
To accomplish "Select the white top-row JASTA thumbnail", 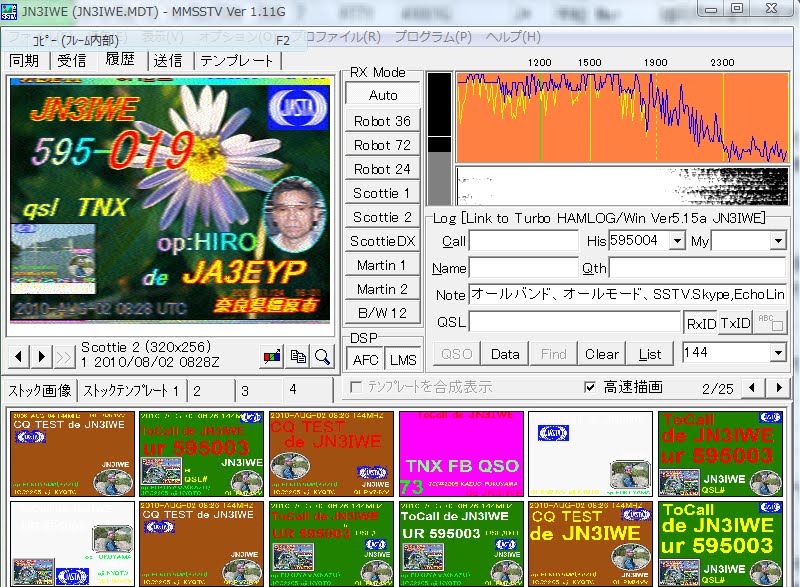I will pos(591,454).
